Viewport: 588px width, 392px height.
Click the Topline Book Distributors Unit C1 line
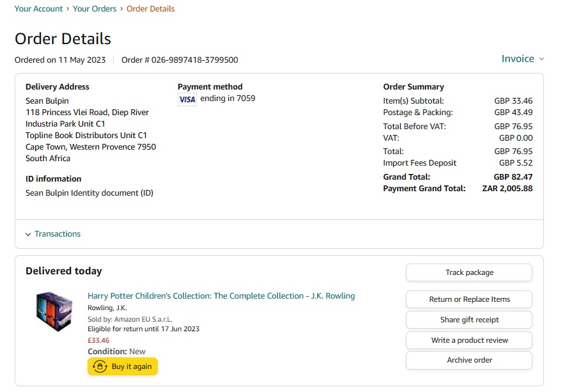pos(86,136)
